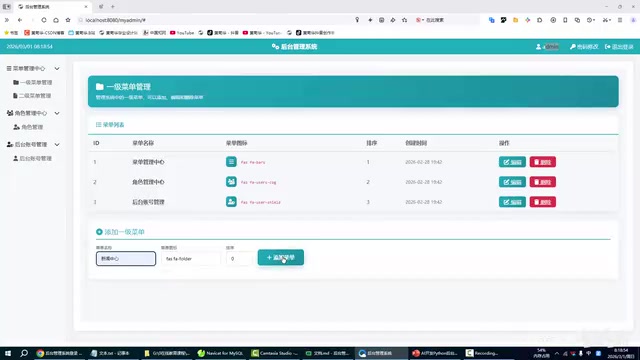The width and height of the screenshot is (640, 360).
Task: Open Windows taskbar search
Action: [x=24, y=353]
